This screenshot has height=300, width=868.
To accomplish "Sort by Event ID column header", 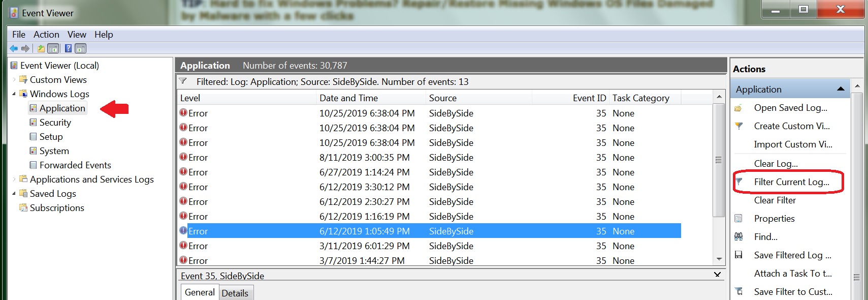I will 570,98.
